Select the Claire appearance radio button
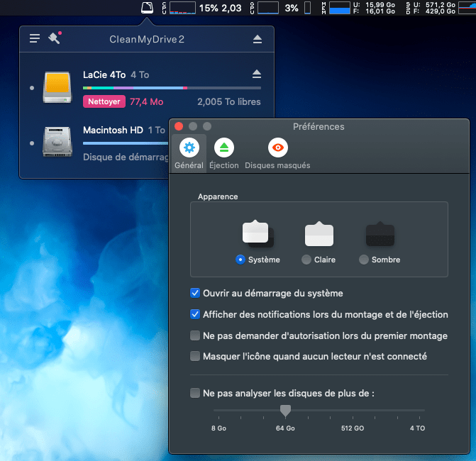The width and height of the screenshot is (476, 461). (306, 260)
